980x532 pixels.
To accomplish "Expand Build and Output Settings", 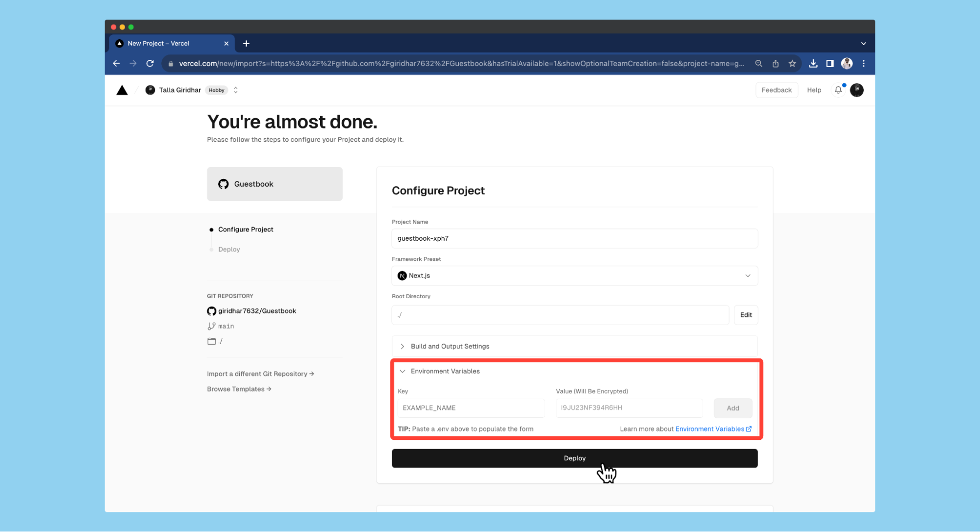I will pos(450,346).
